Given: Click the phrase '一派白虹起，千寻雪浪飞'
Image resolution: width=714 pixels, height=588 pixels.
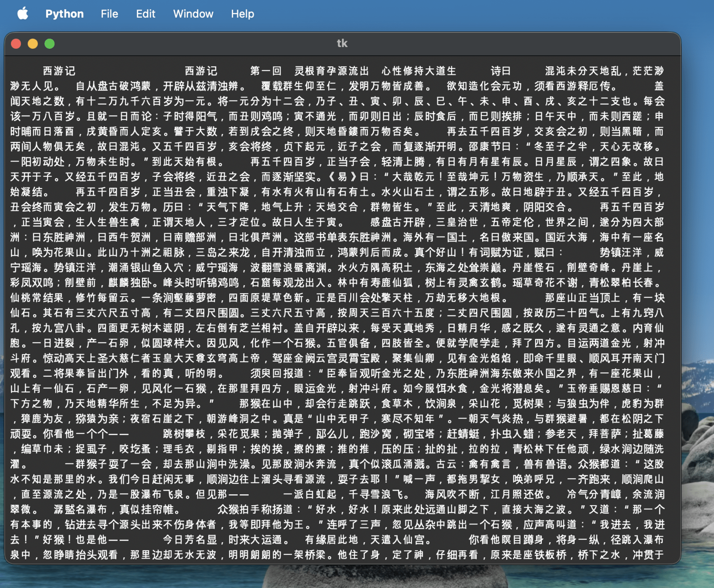Looking at the screenshot, I should [x=342, y=495].
